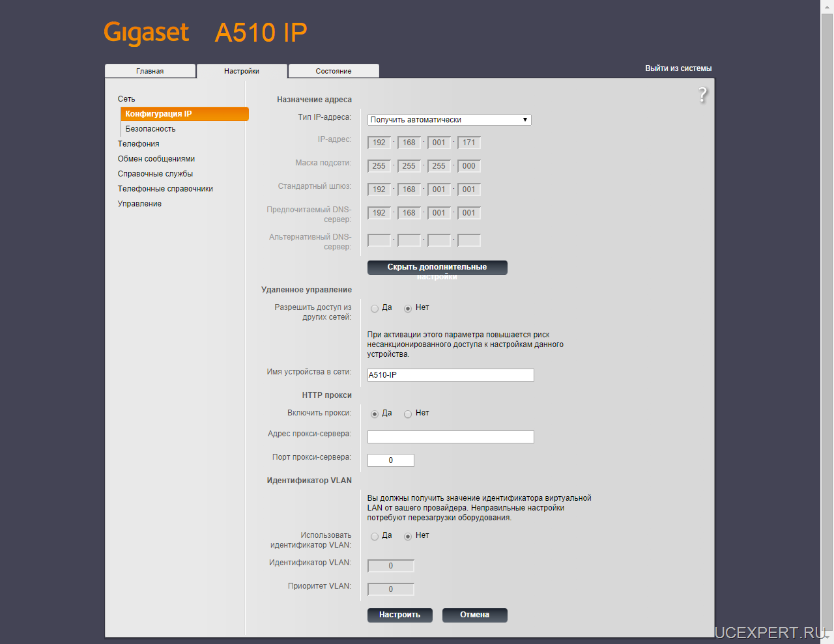The width and height of the screenshot is (834, 644).
Task: Click the HTTP прокси heading
Action: 326,395
